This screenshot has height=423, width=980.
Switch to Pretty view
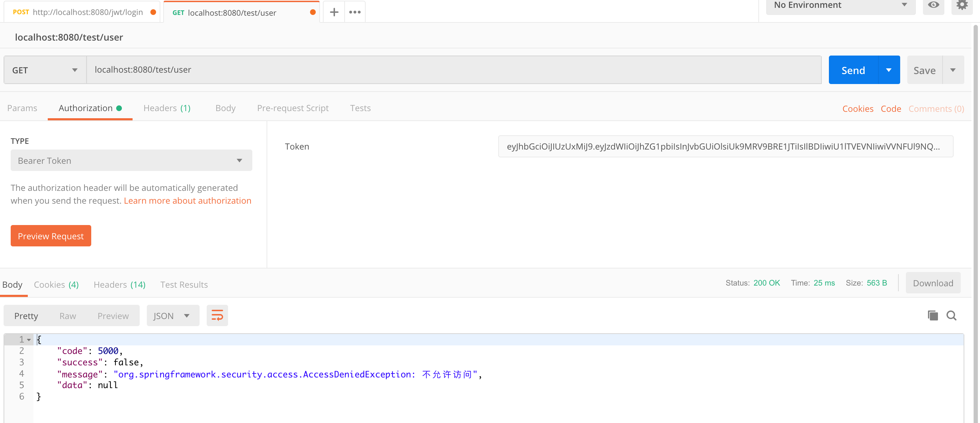pyautogui.click(x=26, y=316)
